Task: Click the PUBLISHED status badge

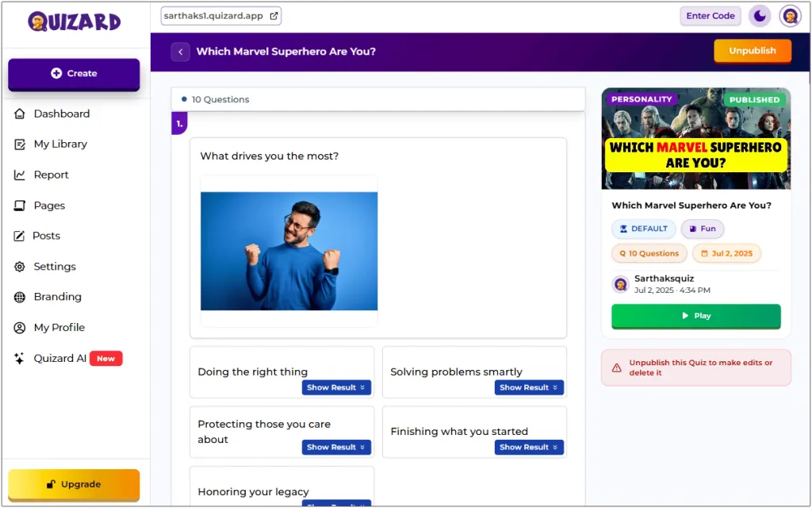Action: pos(754,99)
